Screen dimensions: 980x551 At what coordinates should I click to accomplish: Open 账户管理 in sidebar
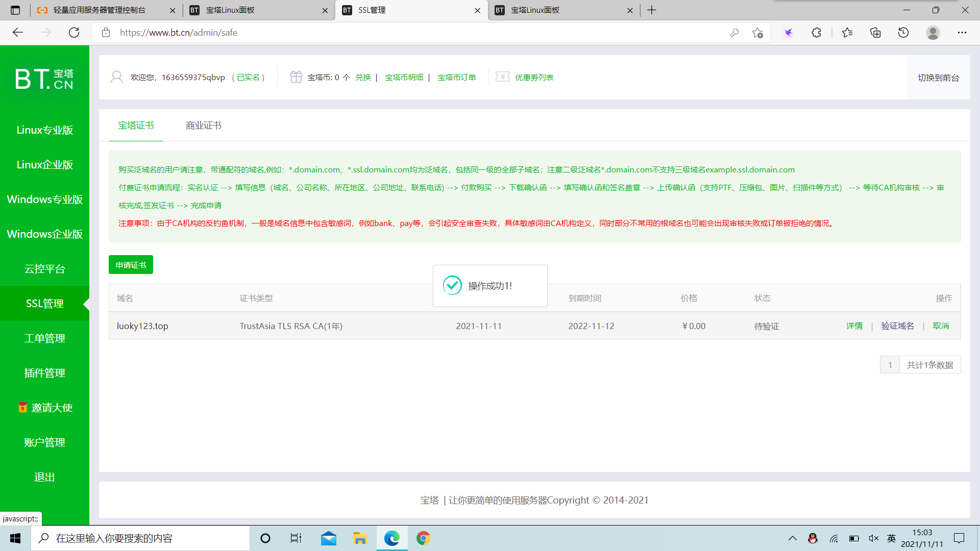tap(44, 442)
